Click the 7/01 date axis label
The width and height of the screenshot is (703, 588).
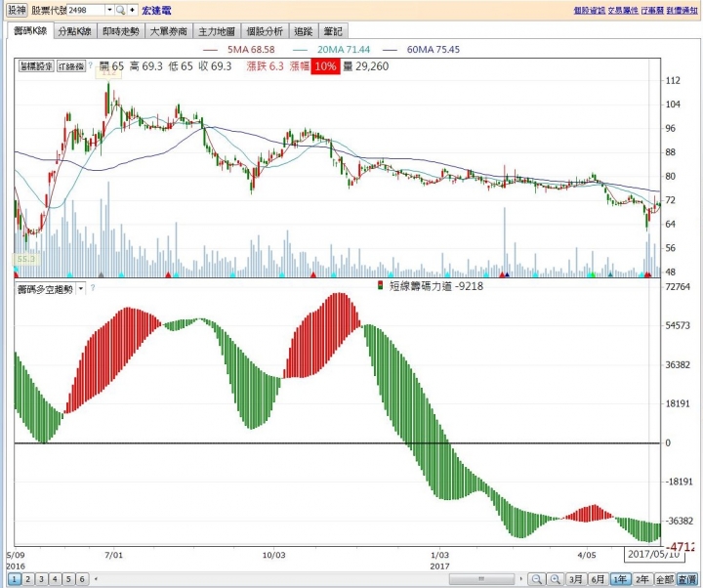(113, 555)
